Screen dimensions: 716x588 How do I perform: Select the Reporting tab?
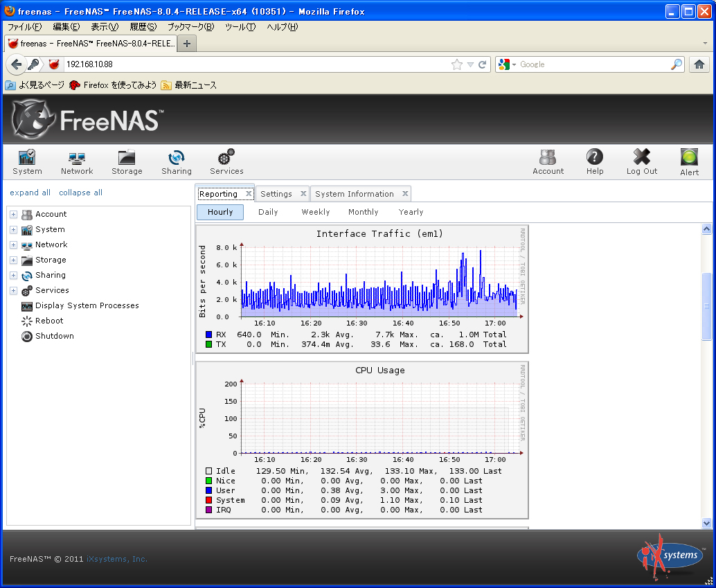point(218,194)
